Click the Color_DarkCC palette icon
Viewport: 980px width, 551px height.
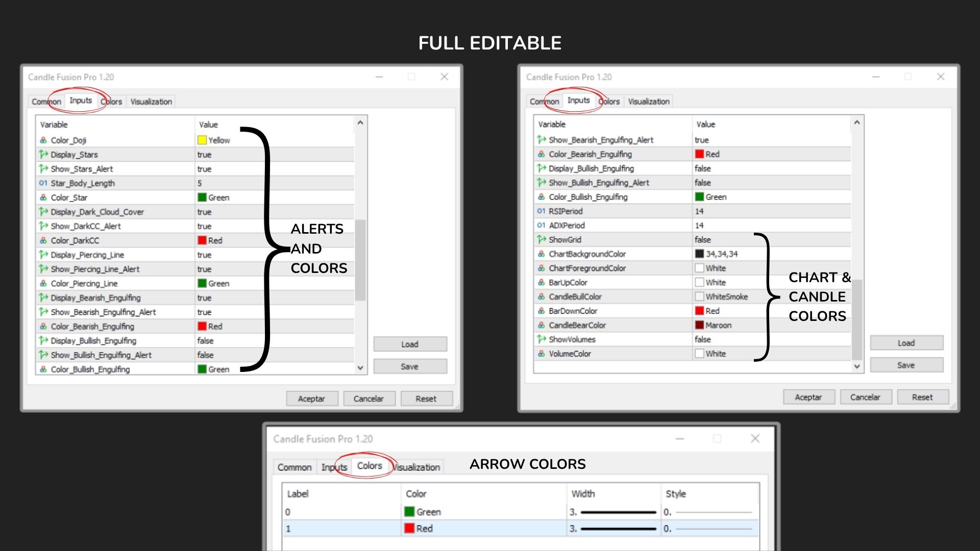click(x=43, y=240)
